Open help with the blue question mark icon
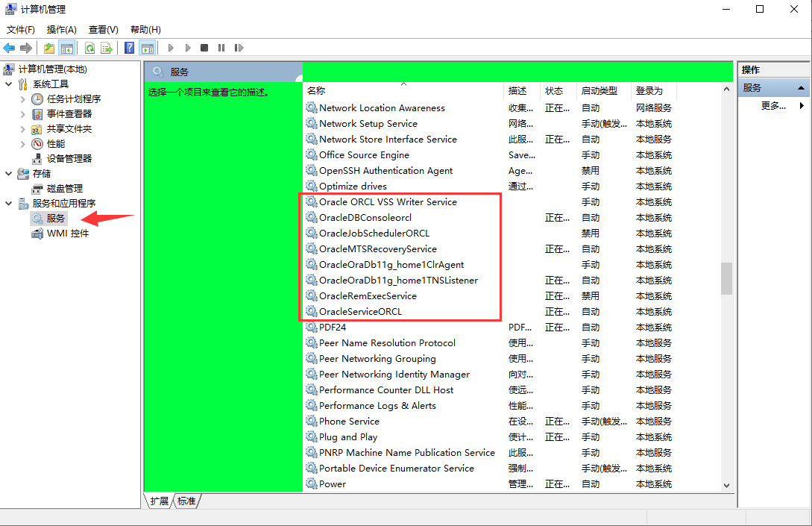The width and height of the screenshot is (812, 526). (130, 48)
